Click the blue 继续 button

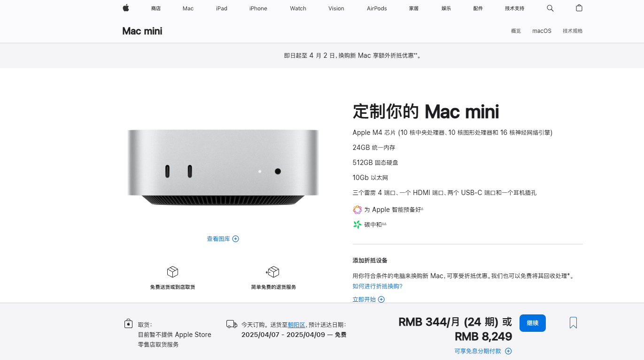pyautogui.click(x=533, y=323)
